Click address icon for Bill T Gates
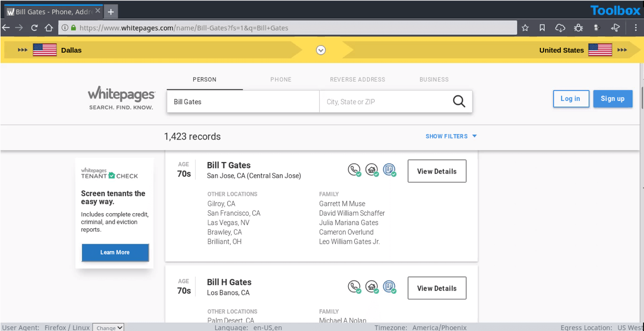 click(372, 170)
